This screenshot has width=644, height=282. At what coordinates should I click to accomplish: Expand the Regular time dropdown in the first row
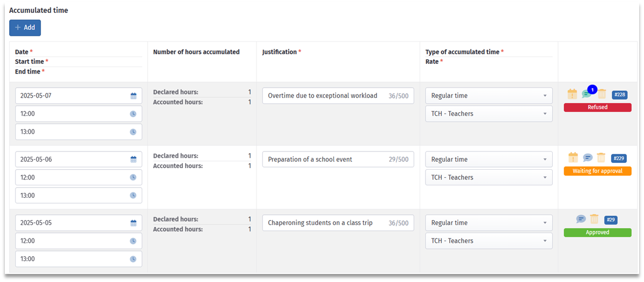coord(488,96)
